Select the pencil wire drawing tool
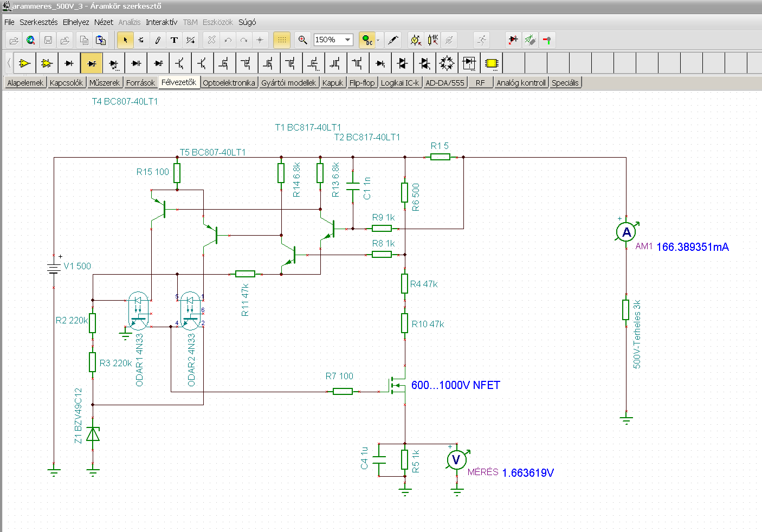762x532 pixels. coord(158,40)
